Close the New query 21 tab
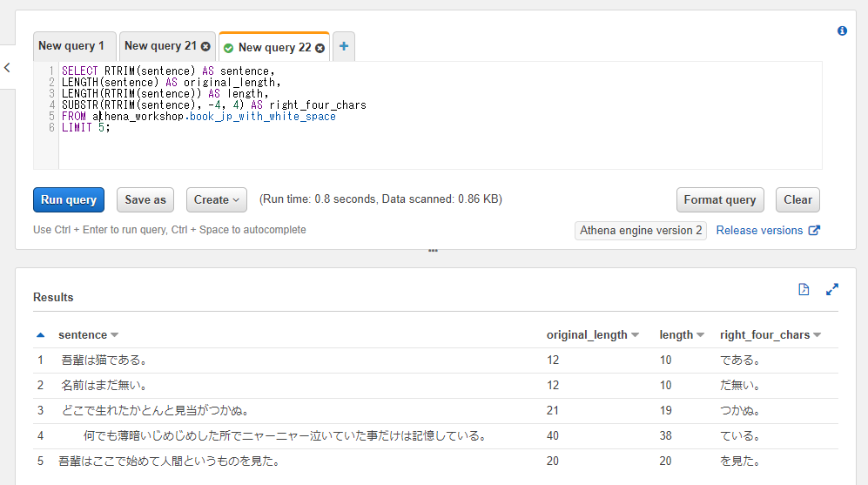This screenshot has height=485, width=868. coord(205,46)
